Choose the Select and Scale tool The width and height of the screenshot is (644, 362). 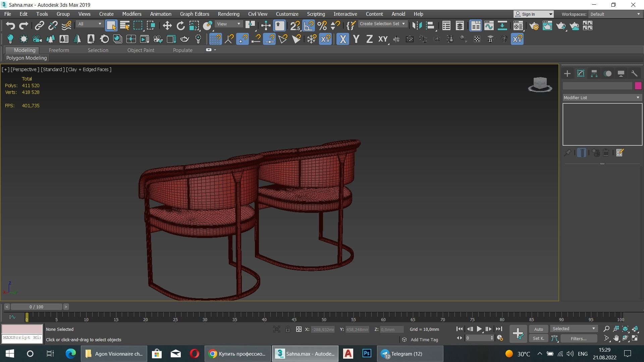(194, 26)
